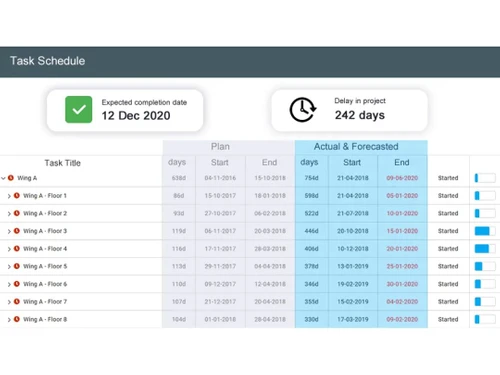500x375 pixels.
Task: Click delay clock icon for Wing A - Floor 7
Action: coord(17,302)
